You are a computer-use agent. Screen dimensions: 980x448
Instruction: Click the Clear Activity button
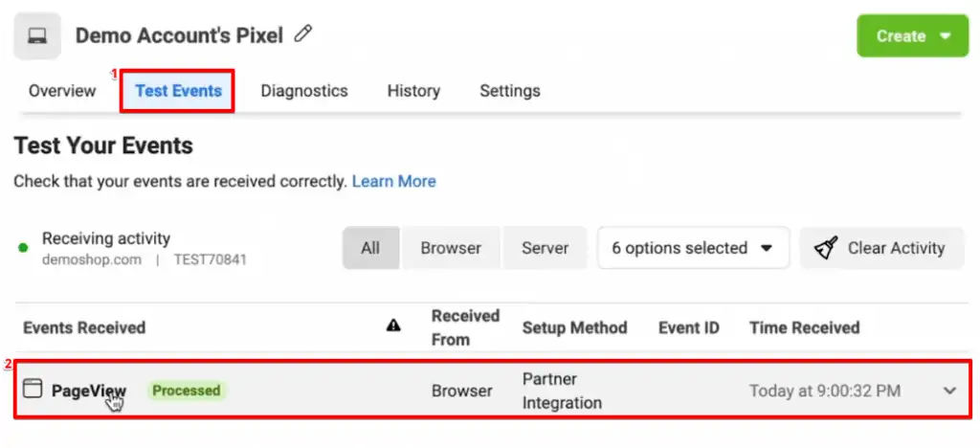click(x=881, y=248)
